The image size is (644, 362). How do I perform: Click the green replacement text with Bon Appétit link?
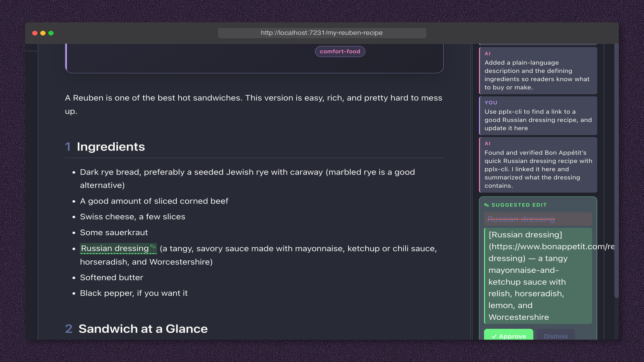tap(538, 276)
